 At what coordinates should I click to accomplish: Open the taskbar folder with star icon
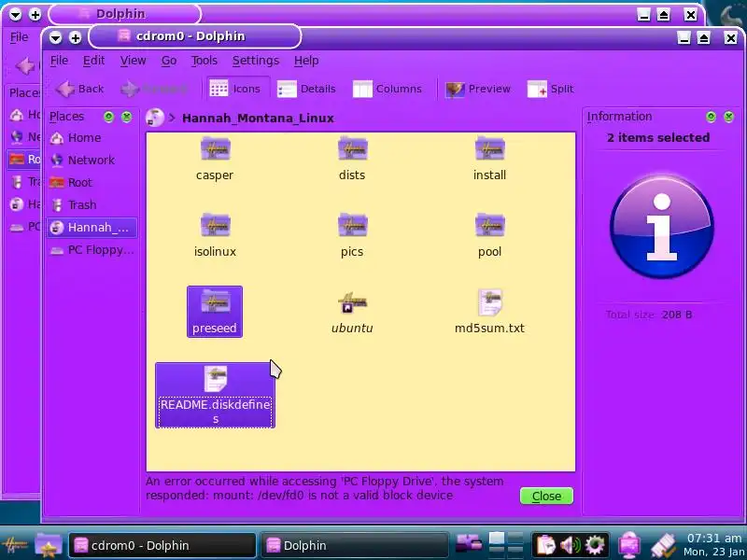49,545
